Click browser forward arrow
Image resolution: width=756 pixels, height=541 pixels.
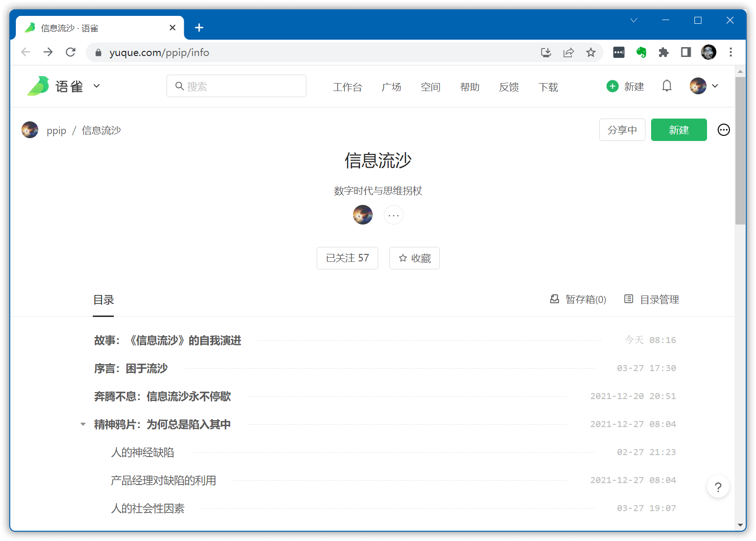[x=48, y=52]
